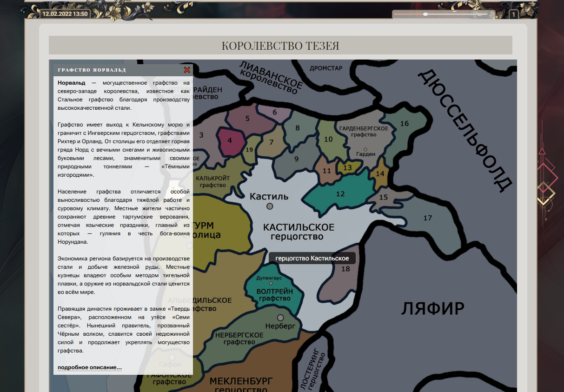Select map region 8

point(298,128)
